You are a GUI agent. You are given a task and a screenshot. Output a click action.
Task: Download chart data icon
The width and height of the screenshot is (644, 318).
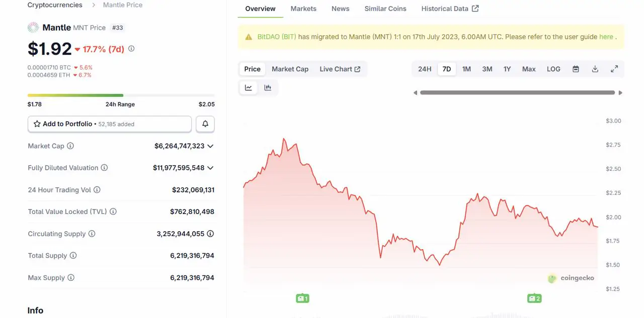[x=595, y=69]
